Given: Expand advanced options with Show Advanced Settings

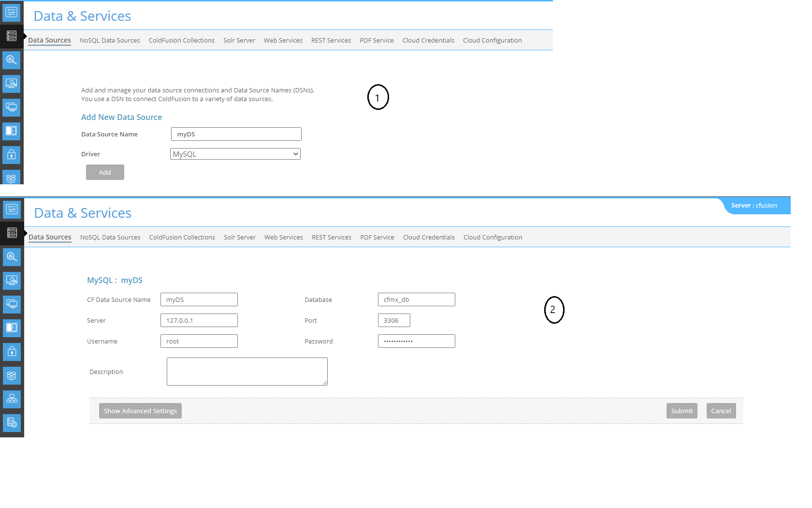Looking at the screenshot, I should [x=140, y=410].
